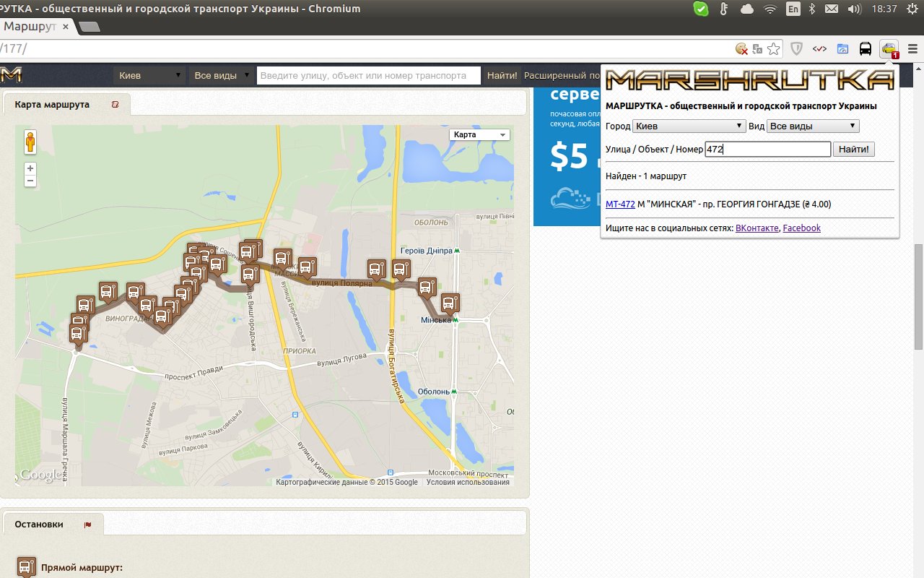
Task: Zoom in the map with plus button
Action: coord(30,168)
